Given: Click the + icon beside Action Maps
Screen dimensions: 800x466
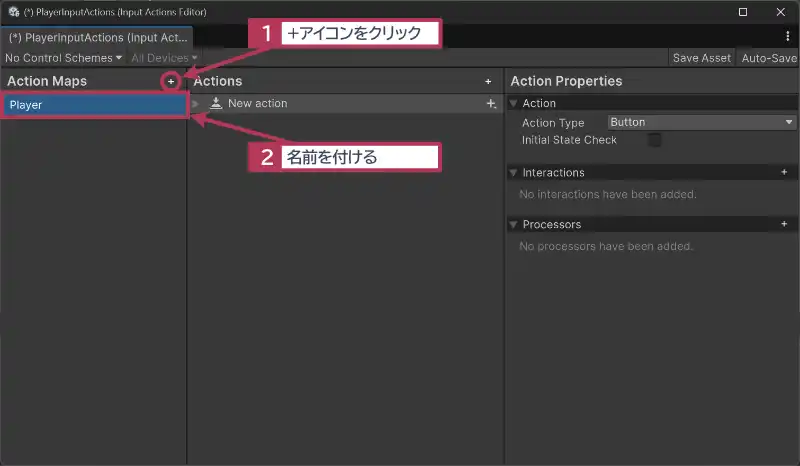Looking at the screenshot, I should tap(171, 81).
